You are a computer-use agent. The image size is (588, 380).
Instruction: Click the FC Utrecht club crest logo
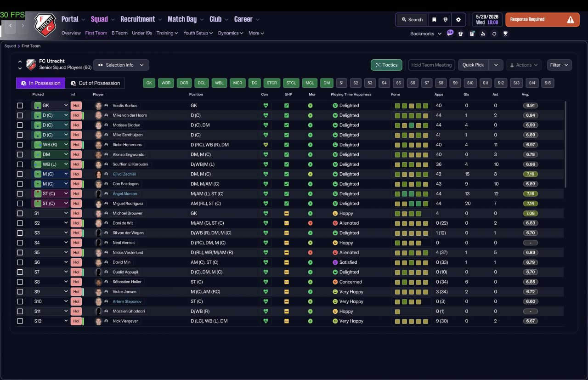(x=45, y=25)
